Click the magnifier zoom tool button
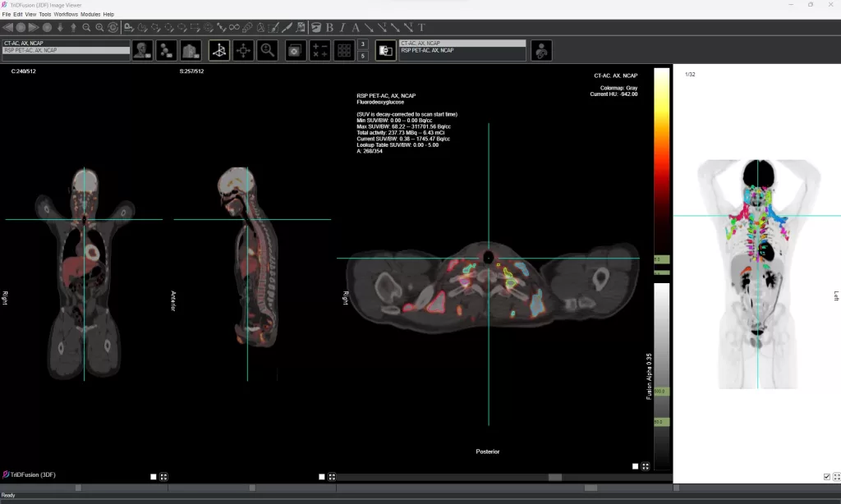This screenshot has height=504, width=841. tap(267, 50)
